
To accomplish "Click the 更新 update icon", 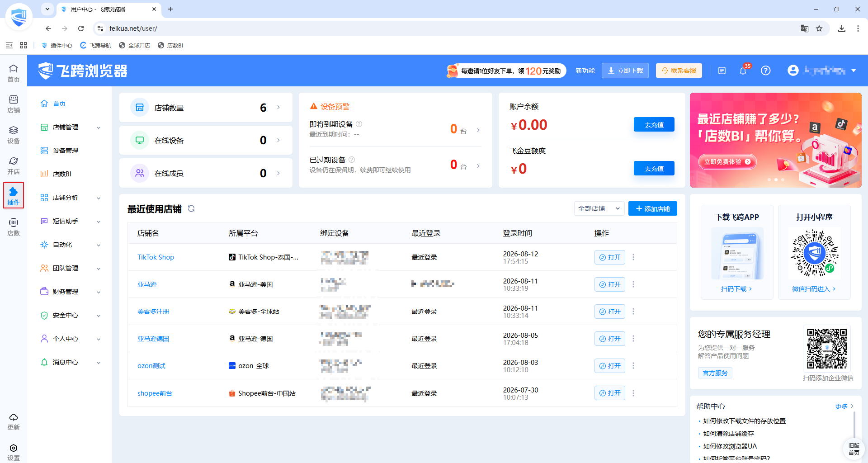I will pos(14,421).
